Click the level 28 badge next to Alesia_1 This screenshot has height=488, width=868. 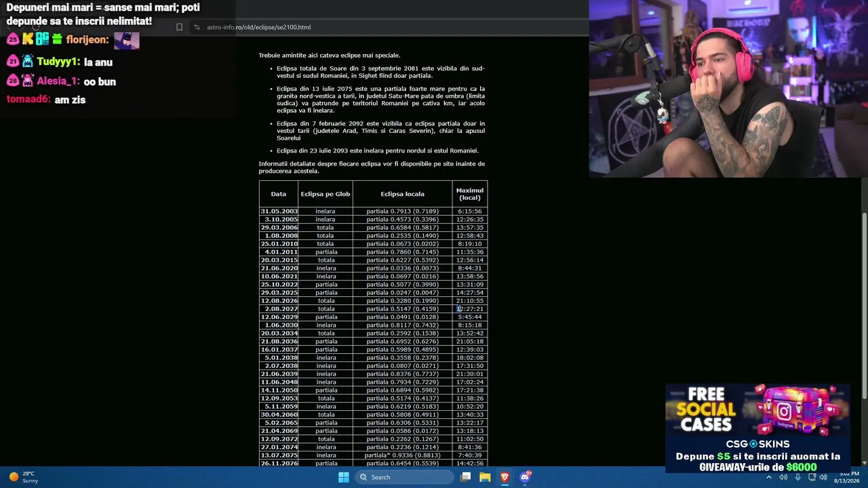coord(13,81)
